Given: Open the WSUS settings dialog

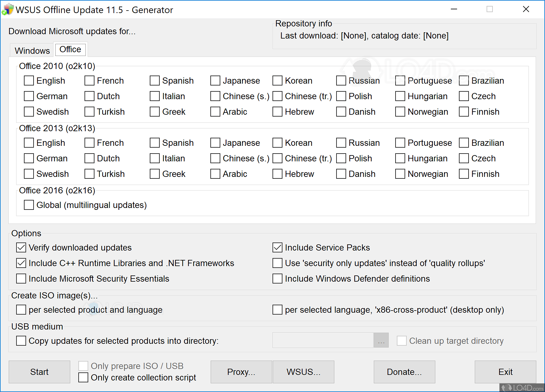Looking at the screenshot, I should (303, 372).
